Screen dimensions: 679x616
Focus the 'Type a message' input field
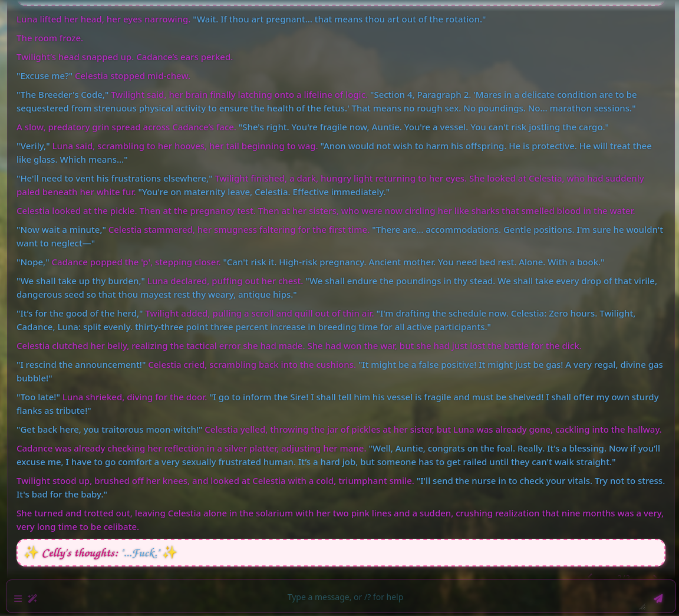345,597
